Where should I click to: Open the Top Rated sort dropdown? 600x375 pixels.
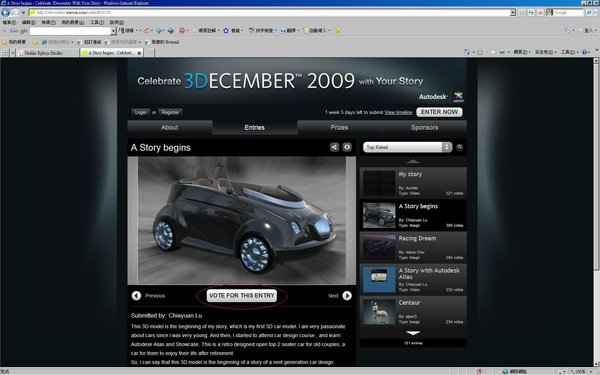[408, 147]
